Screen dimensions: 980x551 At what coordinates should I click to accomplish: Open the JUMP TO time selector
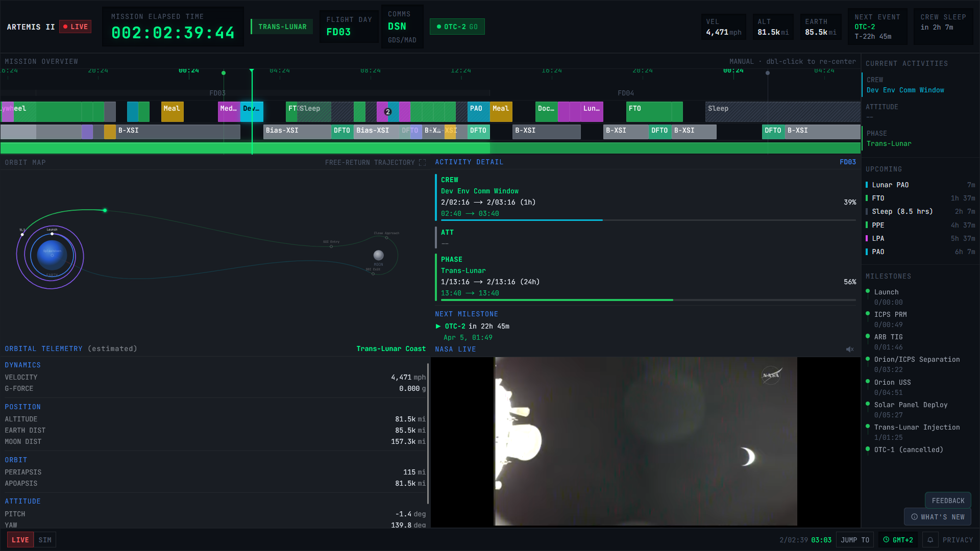pos(855,539)
